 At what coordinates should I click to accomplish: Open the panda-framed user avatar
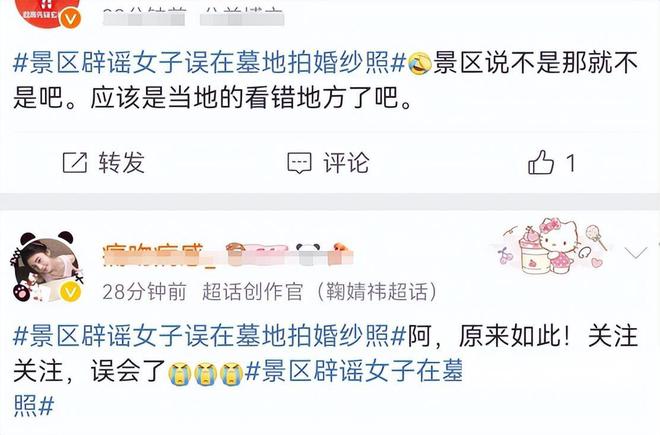point(46,267)
